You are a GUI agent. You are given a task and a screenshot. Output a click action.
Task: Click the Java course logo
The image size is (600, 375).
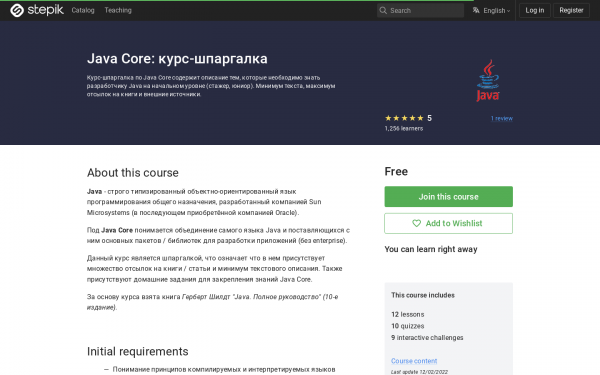[488, 81]
